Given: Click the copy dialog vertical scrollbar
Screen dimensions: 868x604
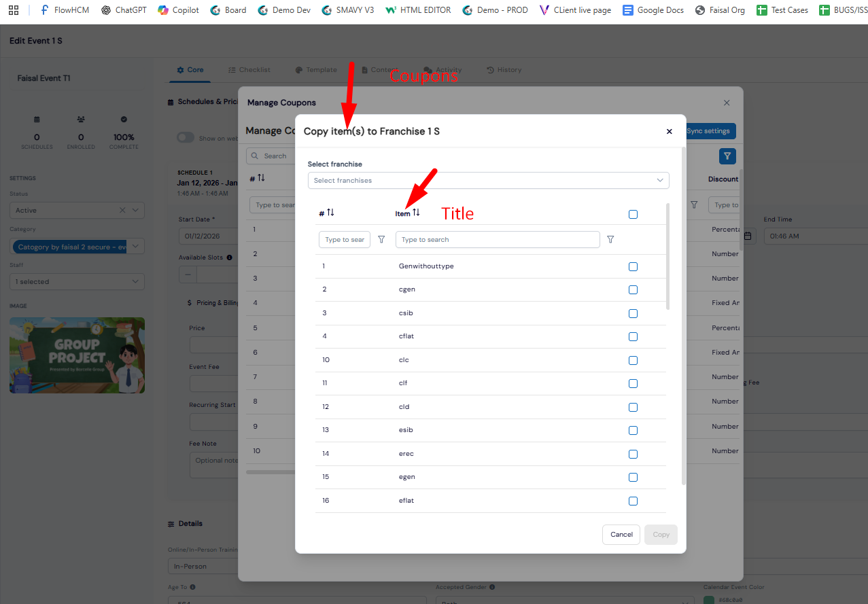Looking at the screenshot, I should click(x=669, y=256).
